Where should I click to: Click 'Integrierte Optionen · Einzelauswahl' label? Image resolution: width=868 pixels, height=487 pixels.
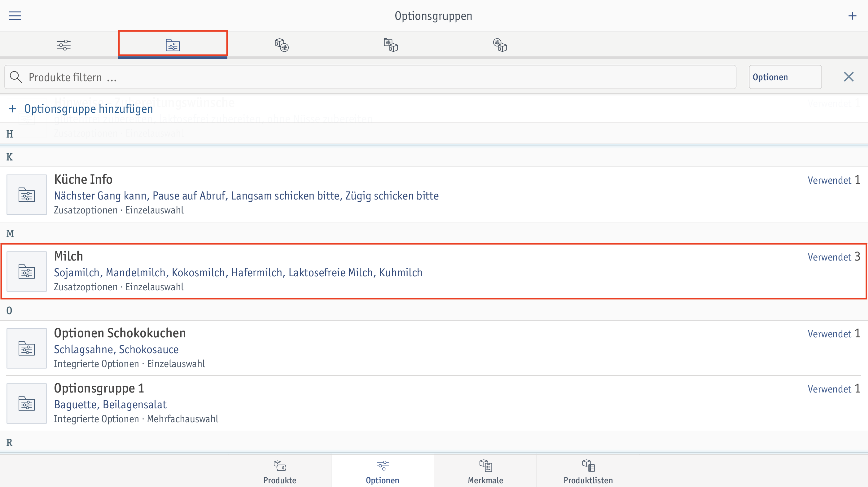129,364
